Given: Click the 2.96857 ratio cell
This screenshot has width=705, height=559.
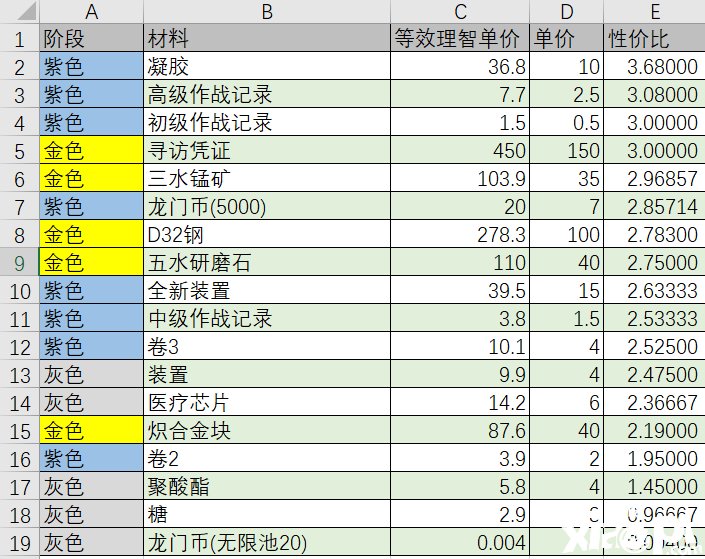Looking at the screenshot, I should pos(655,178).
